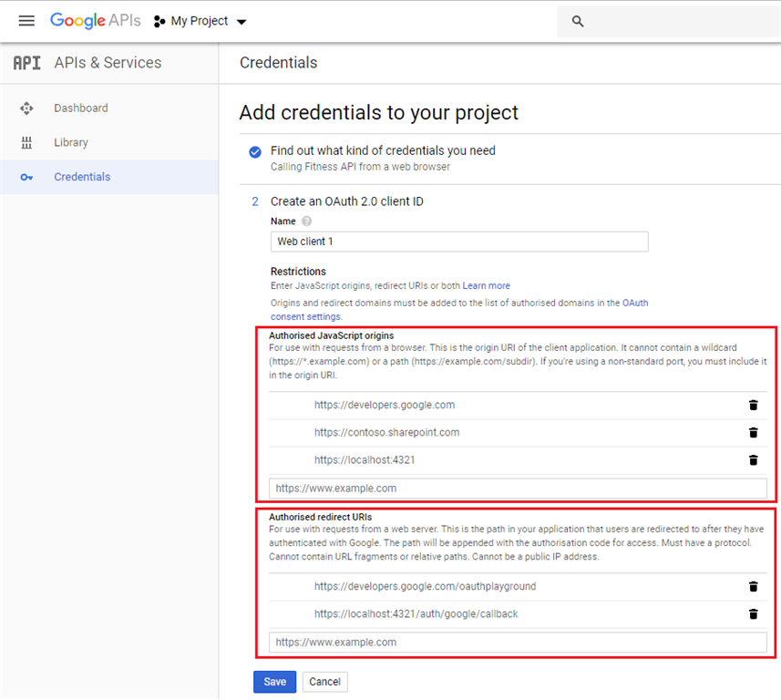Image resolution: width=781 pixels, height=700 pixels.
Task: Select the Dashboard compass icon in sidebar
Action: 26,108
